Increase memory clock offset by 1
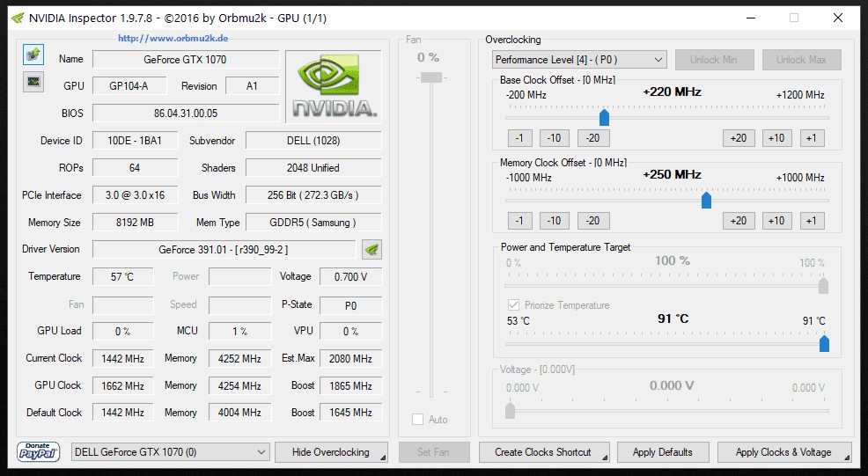The image size is (868, 476). pyautogui.click(x=812, y=221)
